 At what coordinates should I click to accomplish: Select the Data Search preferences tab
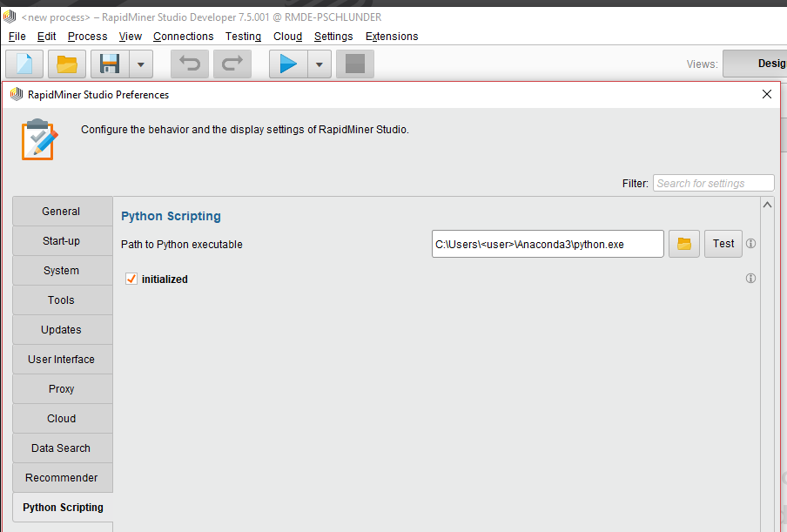pyautogui.click(x=62, y=448)
